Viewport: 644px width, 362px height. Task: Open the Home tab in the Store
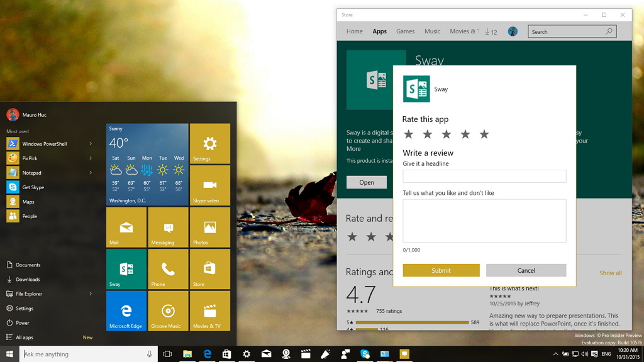[x=354, y=31]
